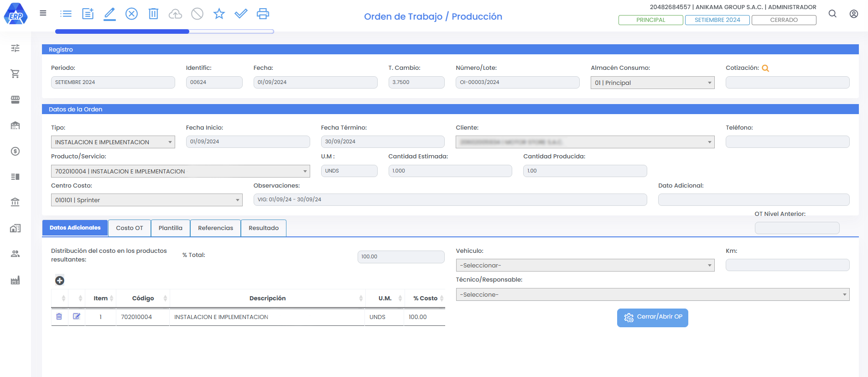Click the Observaciones field
The image size is (868, 377).
[450, 199]
